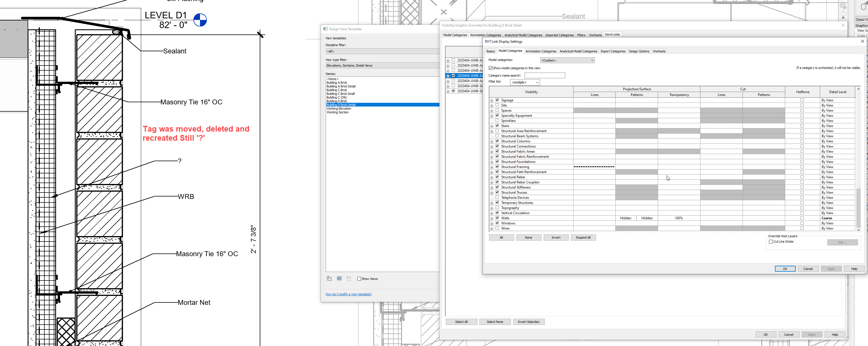
Task: Click the Rename view template icon
Action: click(x=339, y=279)
